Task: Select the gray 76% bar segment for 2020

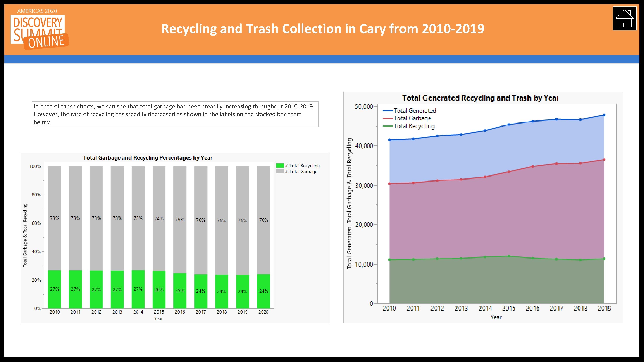Action: (x=263, y=220)
